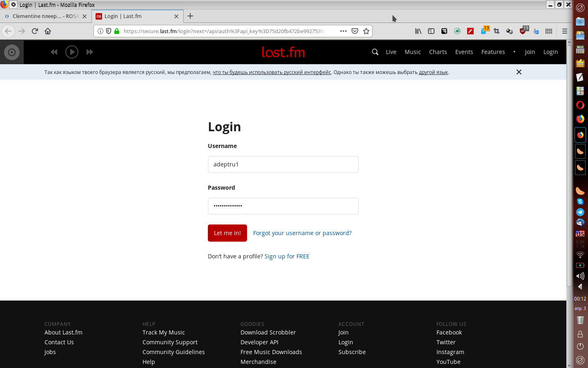Click the Ghostery extension icon
Image resolution: width=588 pixels, height=368 pixels.
click(x=483, y=31)
